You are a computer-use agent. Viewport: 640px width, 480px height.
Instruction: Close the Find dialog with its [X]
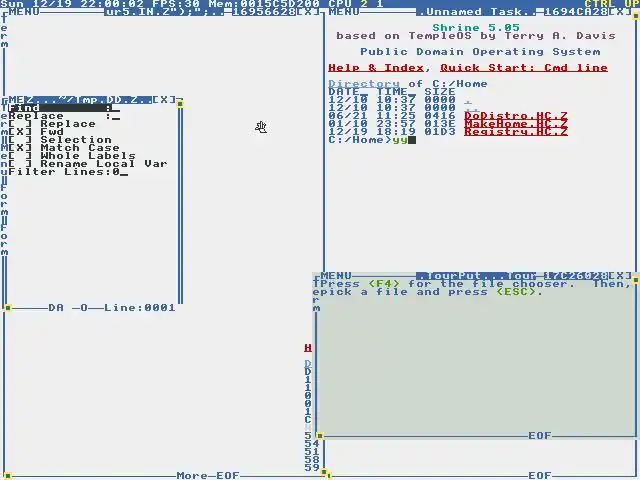(x=164, y=100)
